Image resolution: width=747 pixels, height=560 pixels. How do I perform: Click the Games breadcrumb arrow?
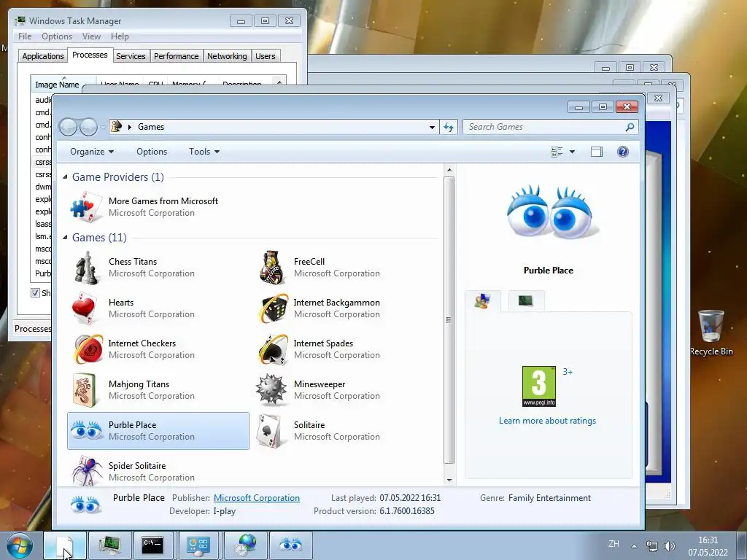130,127
